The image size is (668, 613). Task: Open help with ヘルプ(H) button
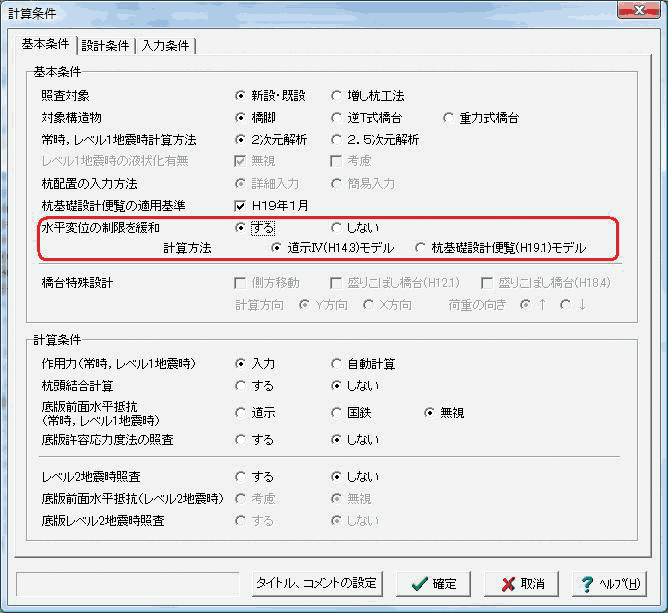[x=610, y=583]
